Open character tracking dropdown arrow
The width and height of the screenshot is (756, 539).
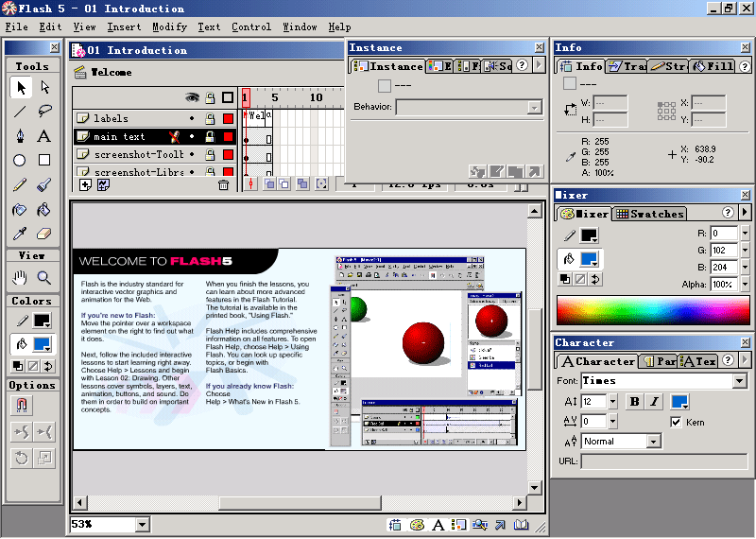coord(612,421)
